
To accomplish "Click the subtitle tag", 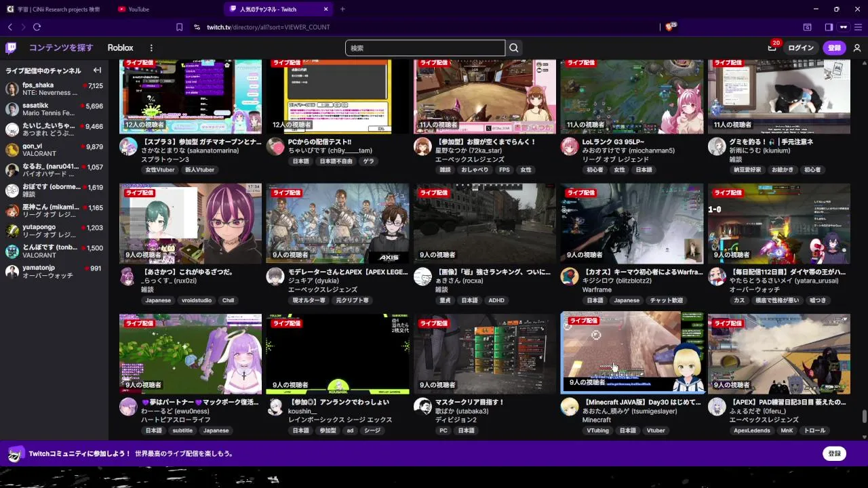I will tap(182, 430).
